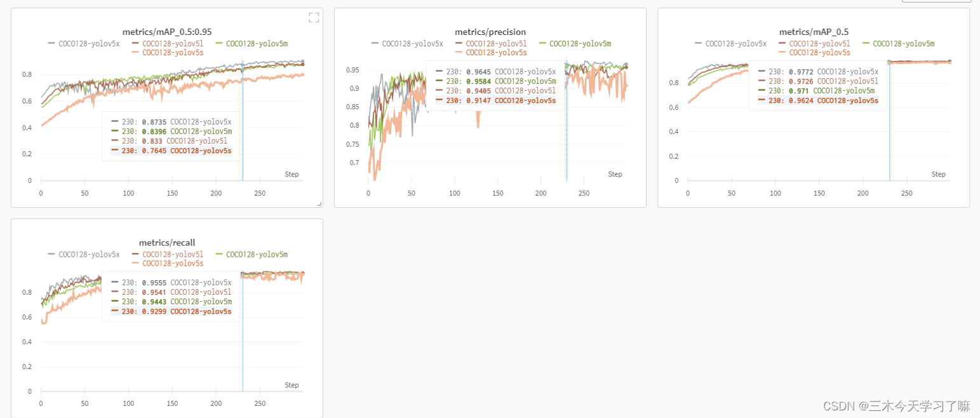The width and height of the screenshot is (980, 418).
Task: Select COCO128-yolov5l legend entry in mAP_0.5:0.95 chart
Action: coord(167,44)
